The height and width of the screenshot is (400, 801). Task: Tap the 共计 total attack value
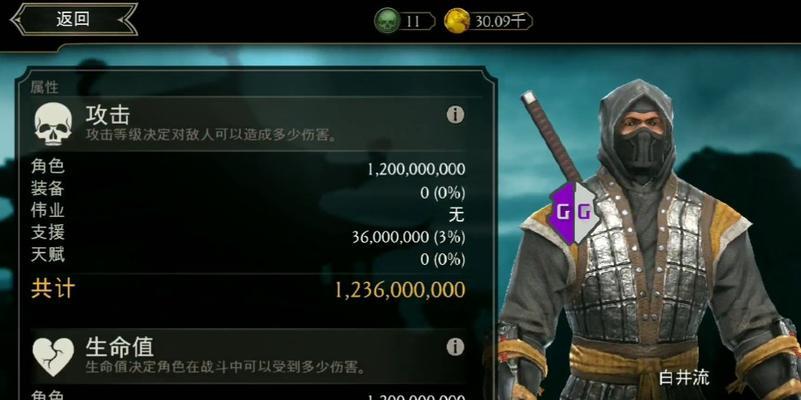click(400, 290)
